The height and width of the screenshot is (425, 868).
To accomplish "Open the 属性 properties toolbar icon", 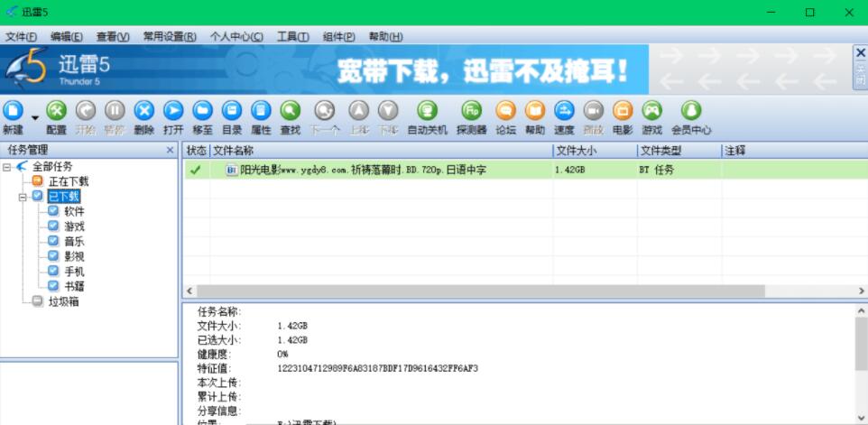I will pyautogui.click(x=262, y=111).
